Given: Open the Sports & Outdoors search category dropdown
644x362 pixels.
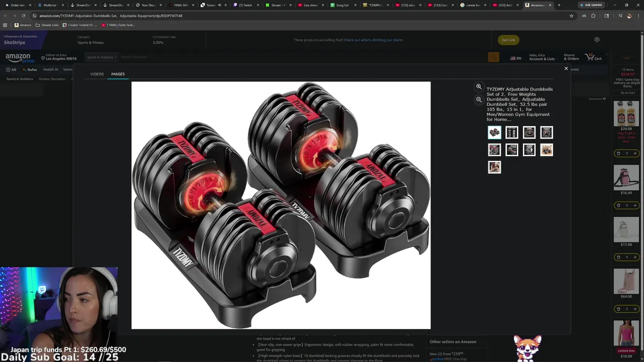Looking at the screenshot, I should coord(101,57).
